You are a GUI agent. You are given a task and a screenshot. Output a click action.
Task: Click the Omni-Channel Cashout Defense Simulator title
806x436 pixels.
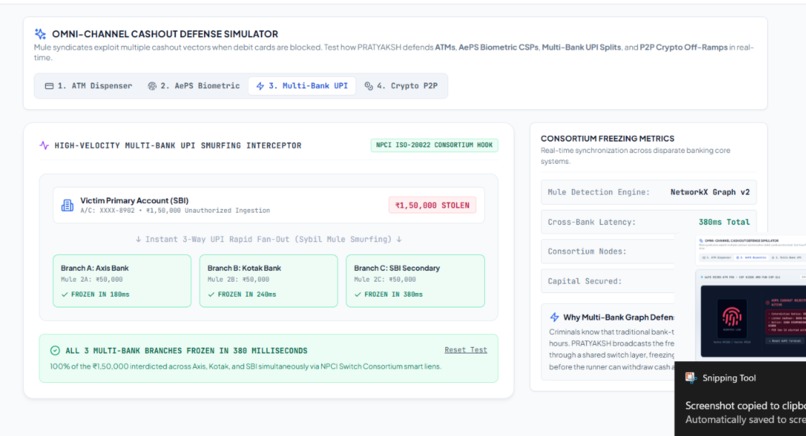(x=164, y=34)
